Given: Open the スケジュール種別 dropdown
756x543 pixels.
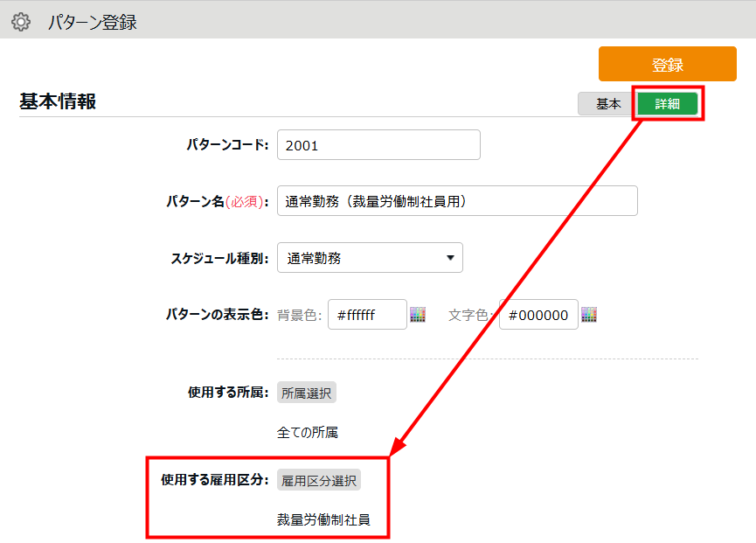Looking at the screenshot, I should [370, 258].
